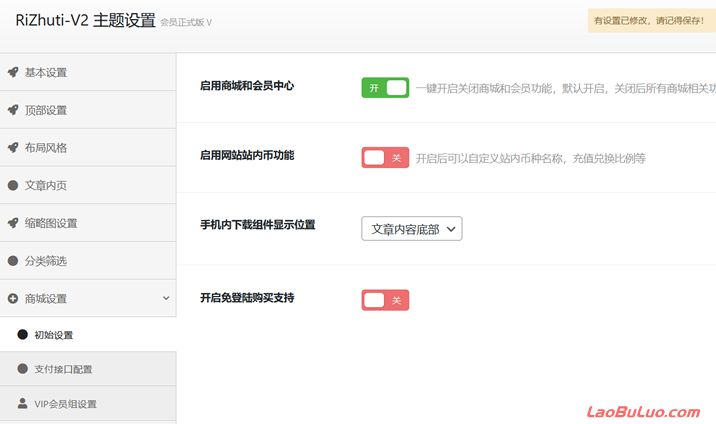Open the 支付接口配置 submenu item
This screenshot has height=424, width=716.
tap(88, 369)
